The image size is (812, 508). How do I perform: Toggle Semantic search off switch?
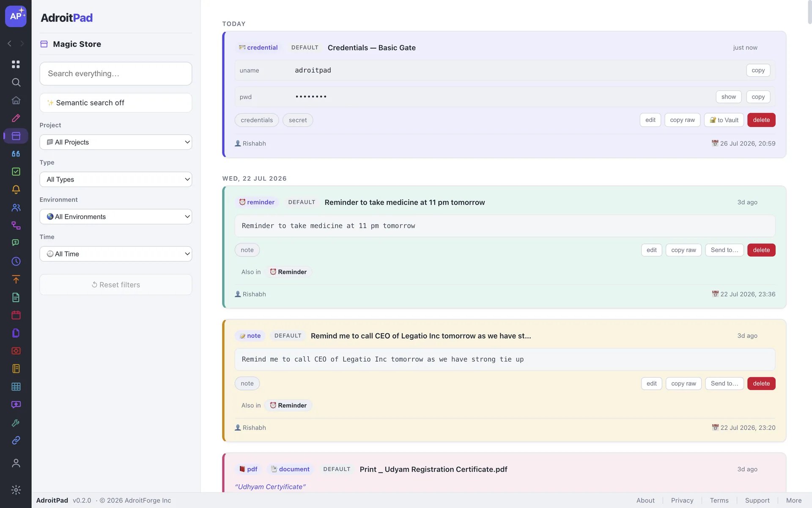[115, 103]
